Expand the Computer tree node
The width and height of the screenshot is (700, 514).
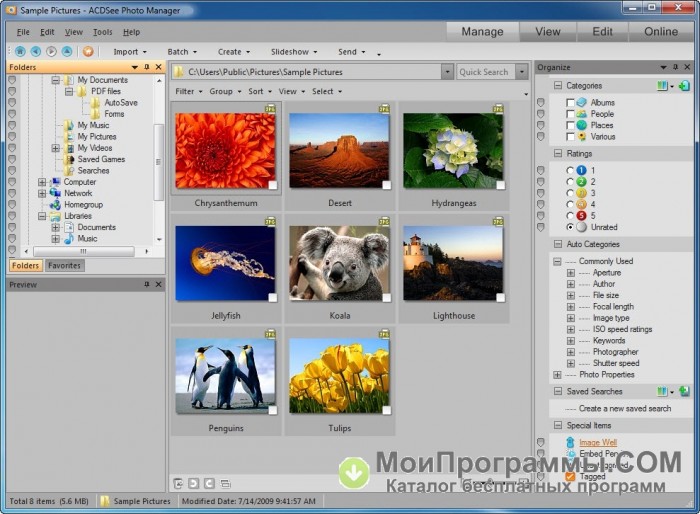click(x=42, y=182)
